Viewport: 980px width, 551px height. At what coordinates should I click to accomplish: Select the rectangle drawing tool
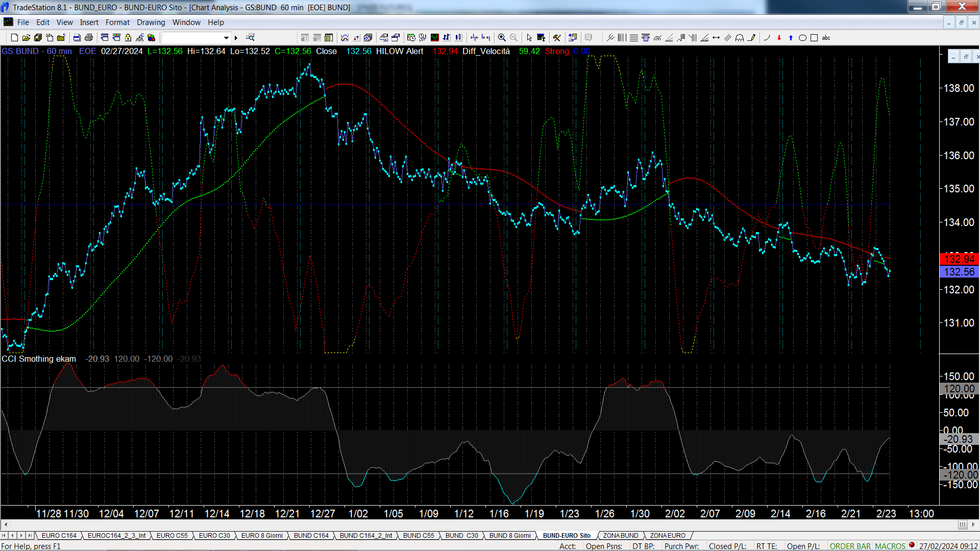pyautogui.click(x=814, y=38)
